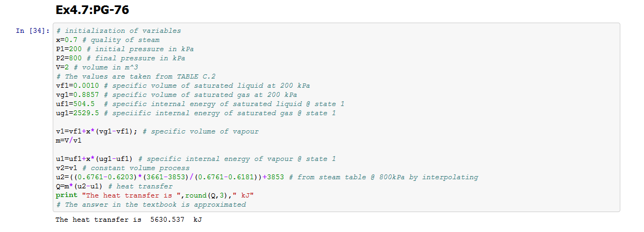Click the vf1=0.0010 saturated liquid line

point(183,86)
